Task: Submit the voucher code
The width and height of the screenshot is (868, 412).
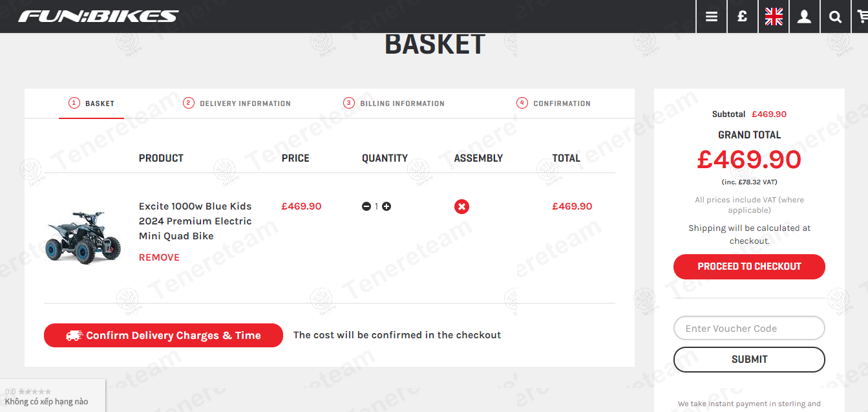Action: tap(749, 360)
